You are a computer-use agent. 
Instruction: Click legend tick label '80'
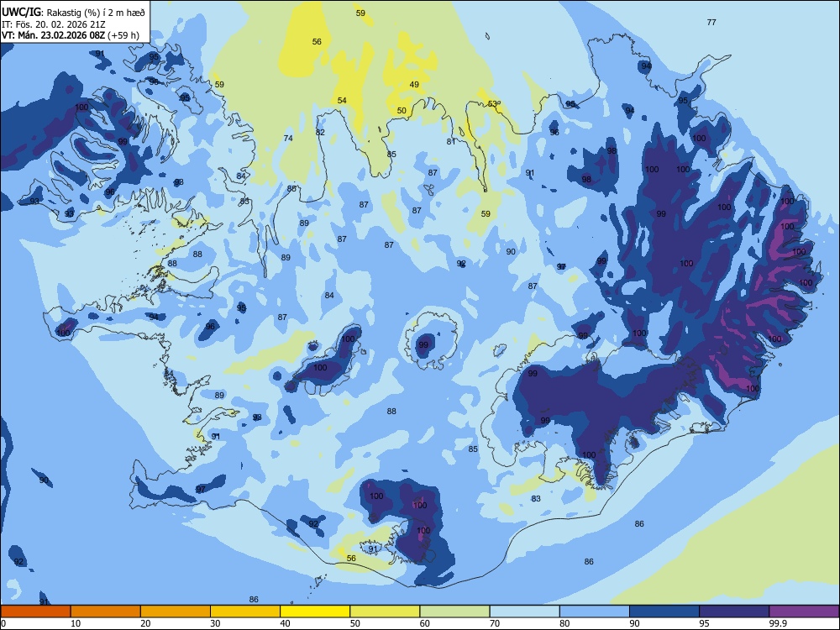[564, 623]
